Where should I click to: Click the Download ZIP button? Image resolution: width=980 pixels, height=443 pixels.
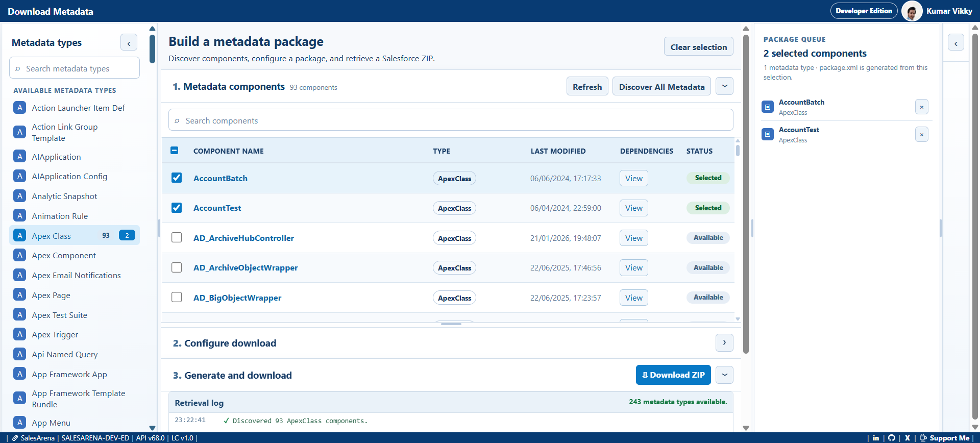pos(673,375)
